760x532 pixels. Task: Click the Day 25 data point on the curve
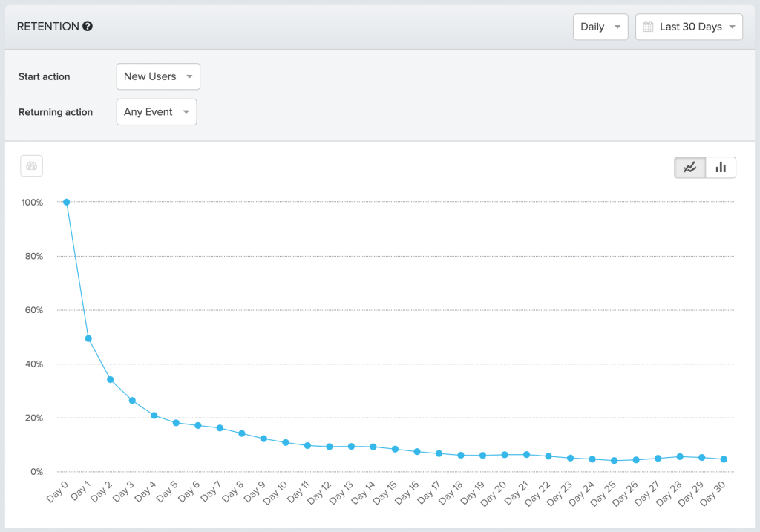coord(614,461)
